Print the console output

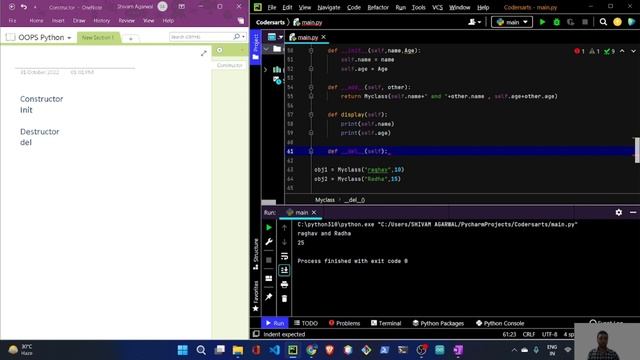click(284, 284)
